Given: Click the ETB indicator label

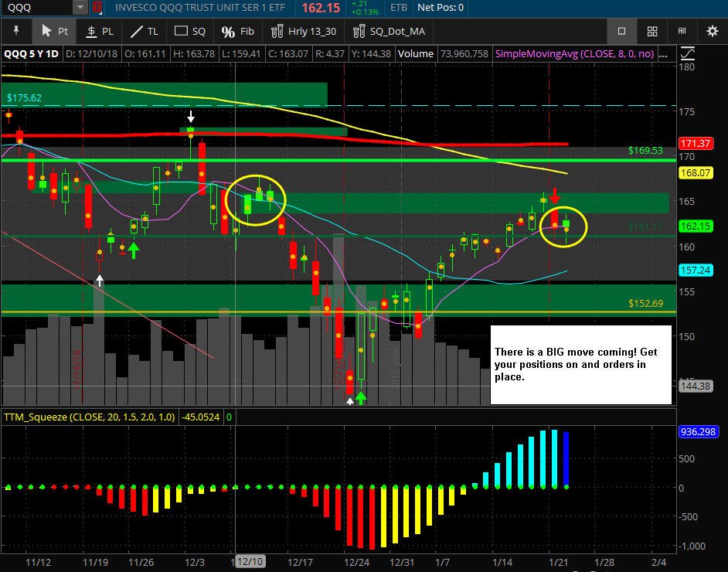Looking at the screenshot, I should 398,8.
